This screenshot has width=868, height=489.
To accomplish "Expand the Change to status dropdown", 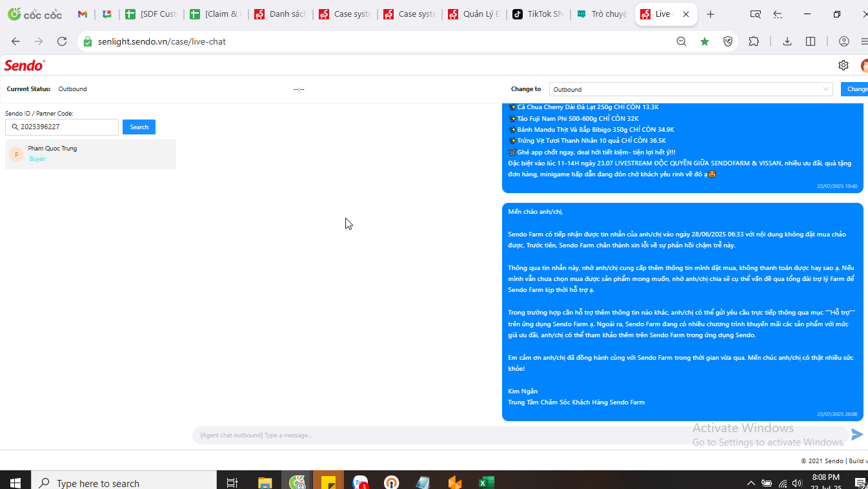I will coord(691,89).
